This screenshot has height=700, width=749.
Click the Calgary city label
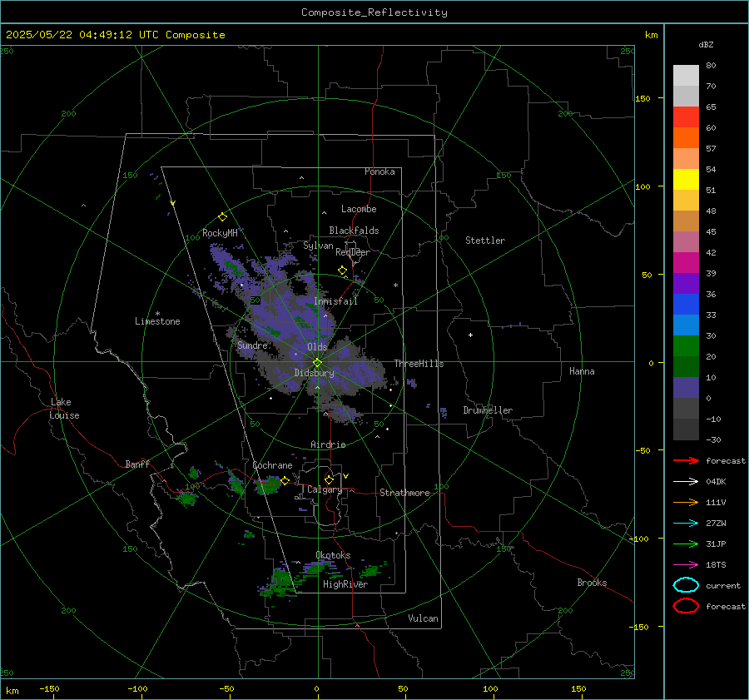(x=325, y=489)
